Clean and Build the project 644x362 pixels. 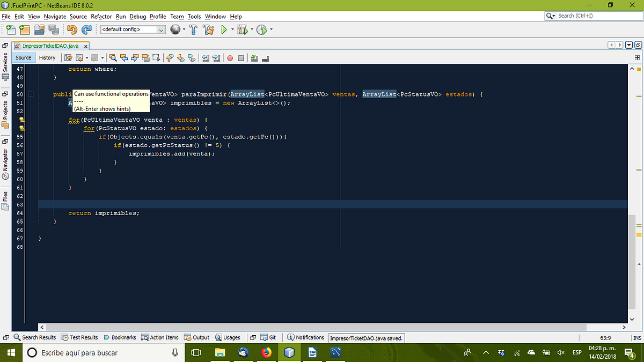pyautogui.click(x=209, y=29)
